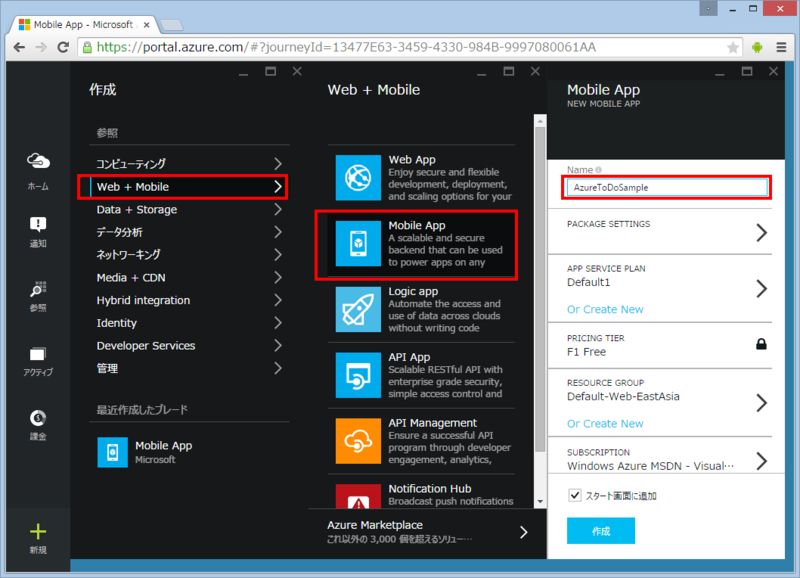The image size is (800, 578).
Task: Select the Web App item text
Action: tap(412, 160)
